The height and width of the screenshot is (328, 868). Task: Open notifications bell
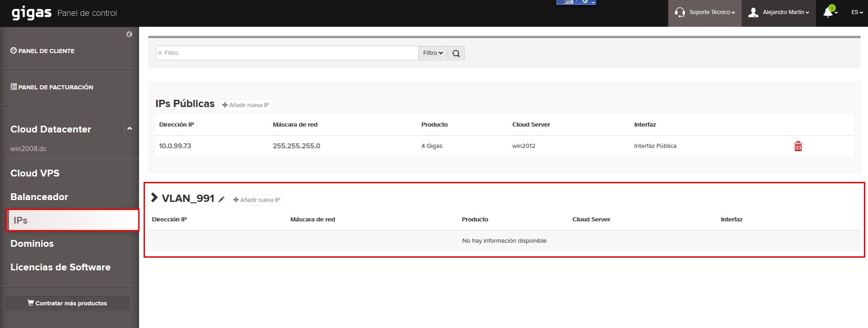(x=830, y=12)
